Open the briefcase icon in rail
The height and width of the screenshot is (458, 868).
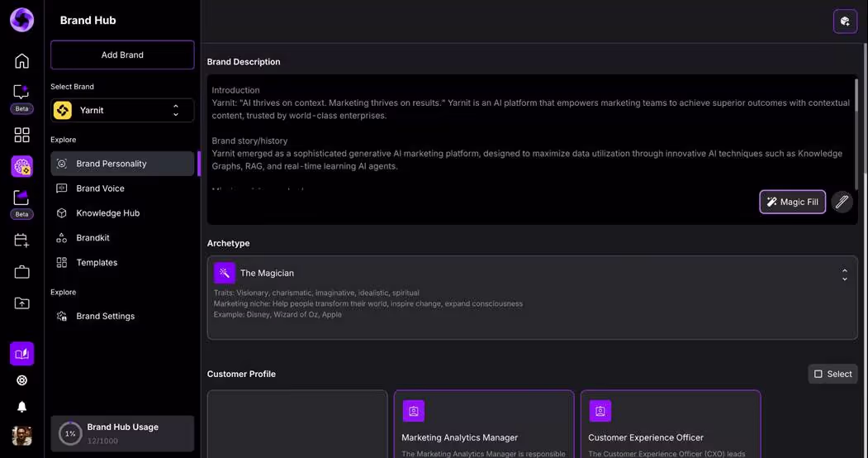pyautogui.click(x=21, y=272)
